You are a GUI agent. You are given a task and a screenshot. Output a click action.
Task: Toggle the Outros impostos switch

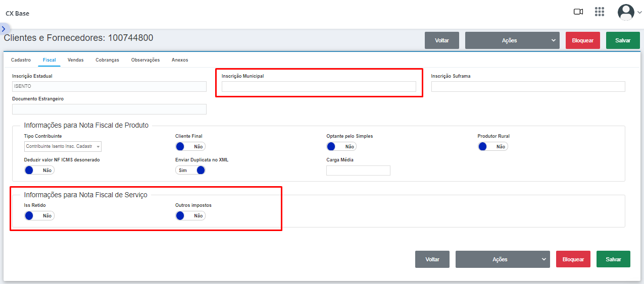190,215
